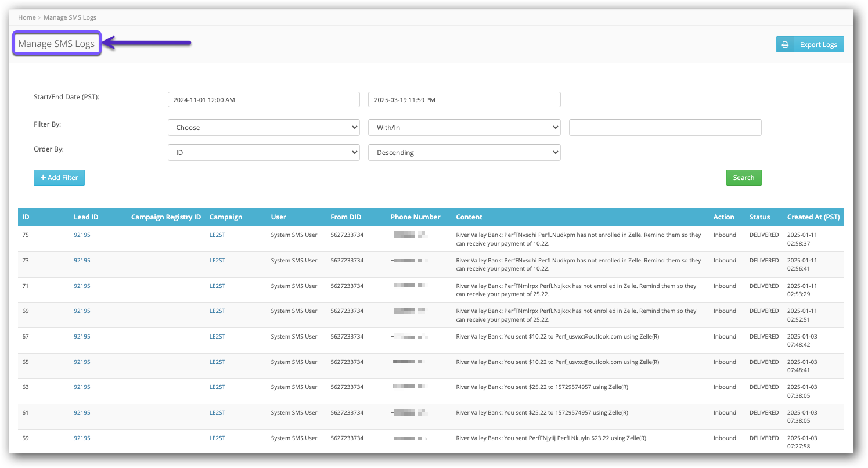868x468 pixels.
Task: Click the Content column header
Action: tap(469, 217)
